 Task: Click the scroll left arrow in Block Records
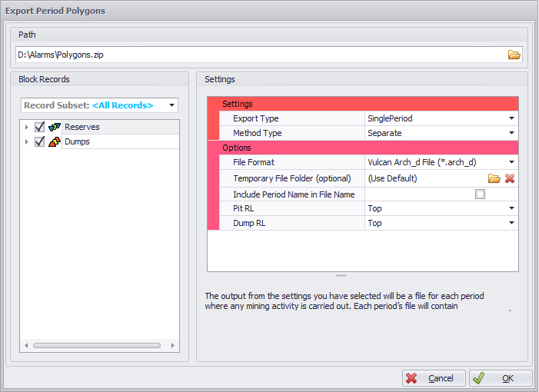(x=26, y=345)
